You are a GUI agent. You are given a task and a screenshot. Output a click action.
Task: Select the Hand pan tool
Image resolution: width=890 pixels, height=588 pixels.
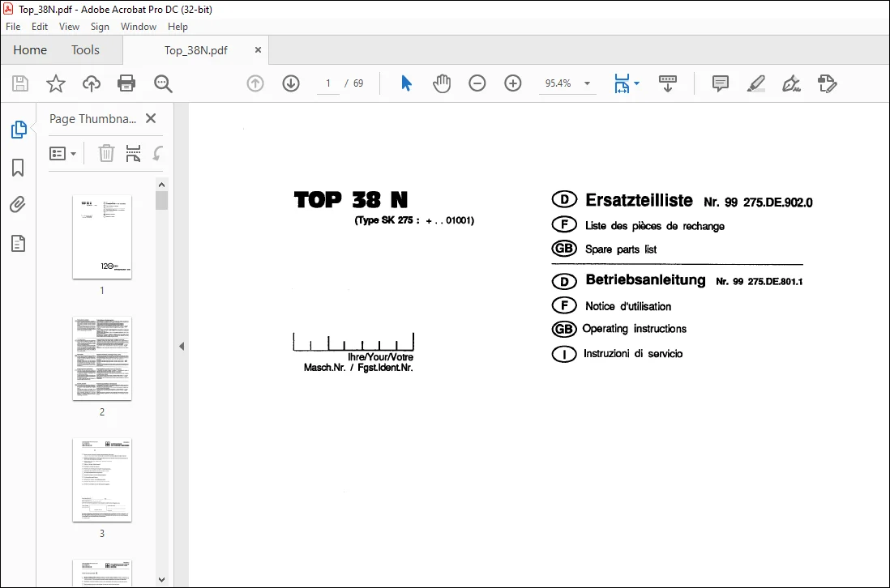(442, 83)
